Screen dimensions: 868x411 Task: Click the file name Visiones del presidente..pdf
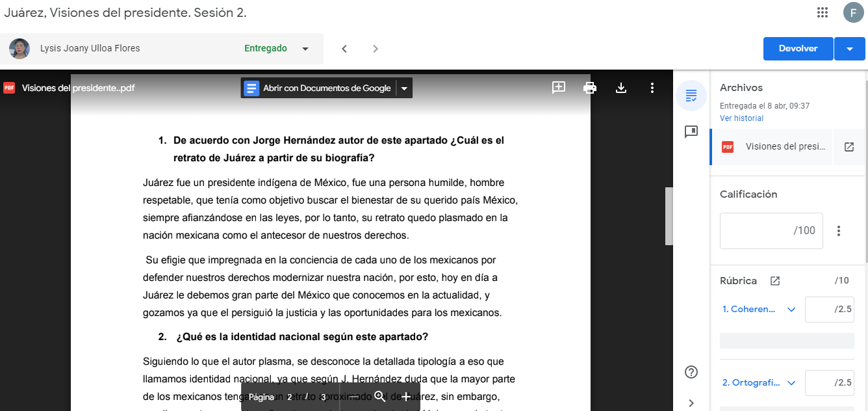[x=79, y=88]
